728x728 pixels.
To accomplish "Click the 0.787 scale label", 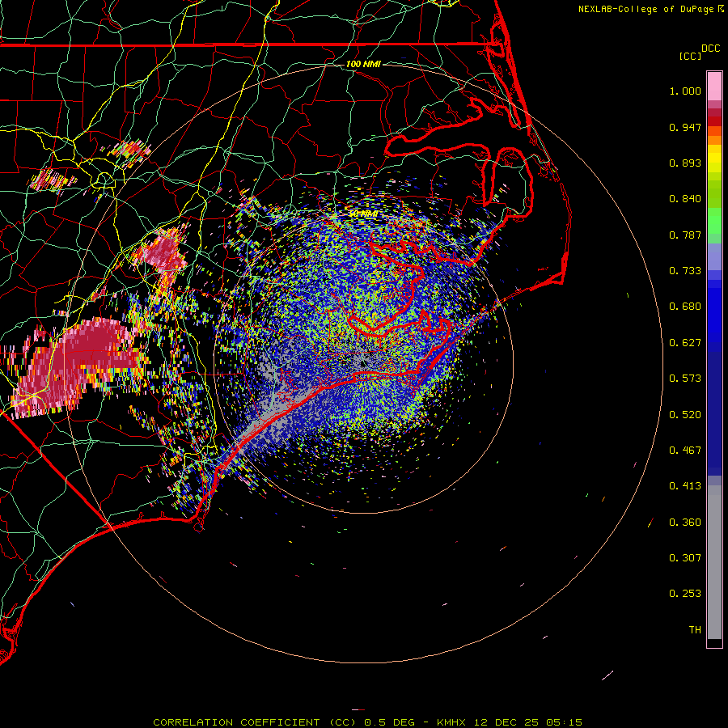I will [x=685, y=235].
